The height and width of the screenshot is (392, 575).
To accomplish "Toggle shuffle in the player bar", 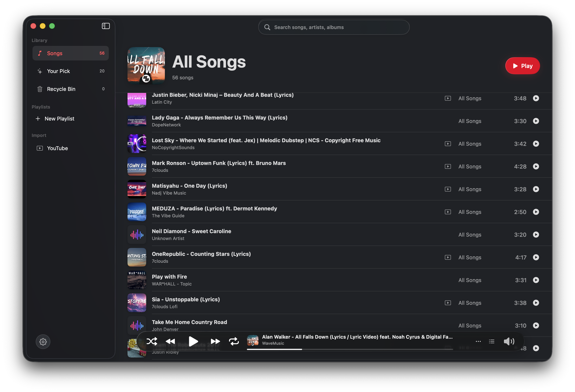I will [152, 341].
